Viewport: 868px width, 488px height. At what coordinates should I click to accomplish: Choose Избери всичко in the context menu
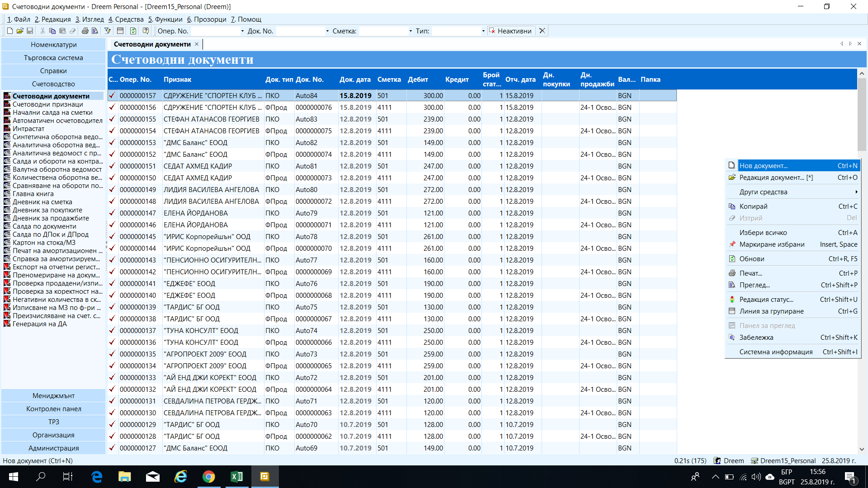pyautogui.click(x=793, y=233)
